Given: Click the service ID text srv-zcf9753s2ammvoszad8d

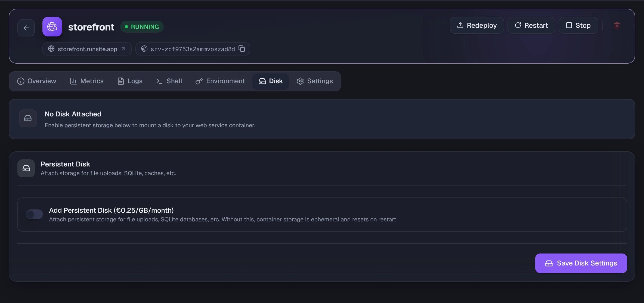Looking at the screenshot, I should point(193,49).
